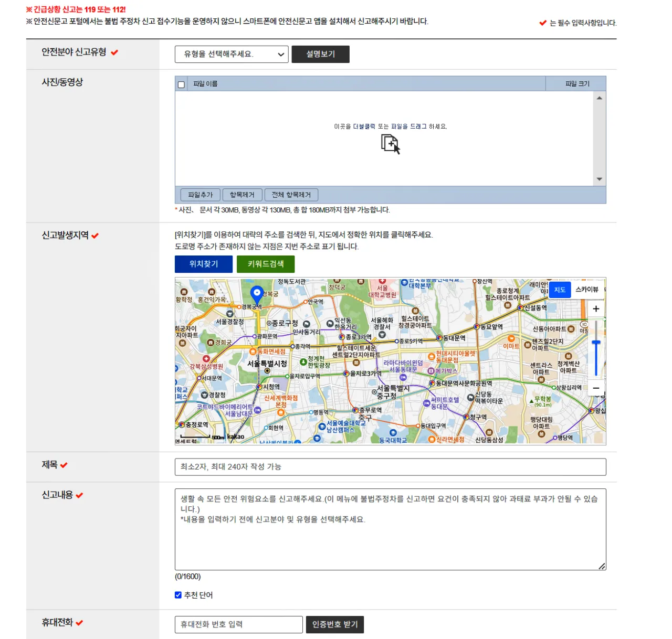Click 코트야드메리어트 서울남대문 icon on map

click(x=258, y=410)
